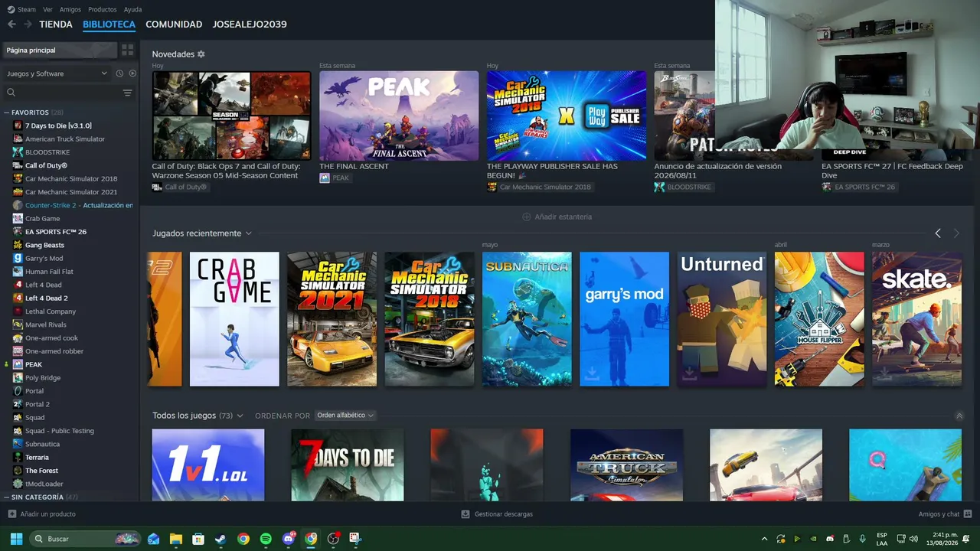This screenshot has height=551, width=980.
Task: Open File Explorer from taskbar
Action: coord(176,539)
